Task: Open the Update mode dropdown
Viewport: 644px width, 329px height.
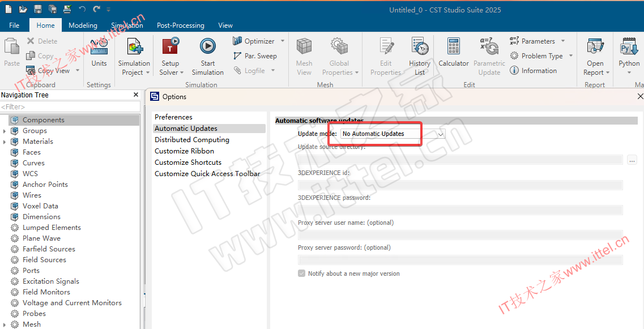Action: click(x=393, y=134)
